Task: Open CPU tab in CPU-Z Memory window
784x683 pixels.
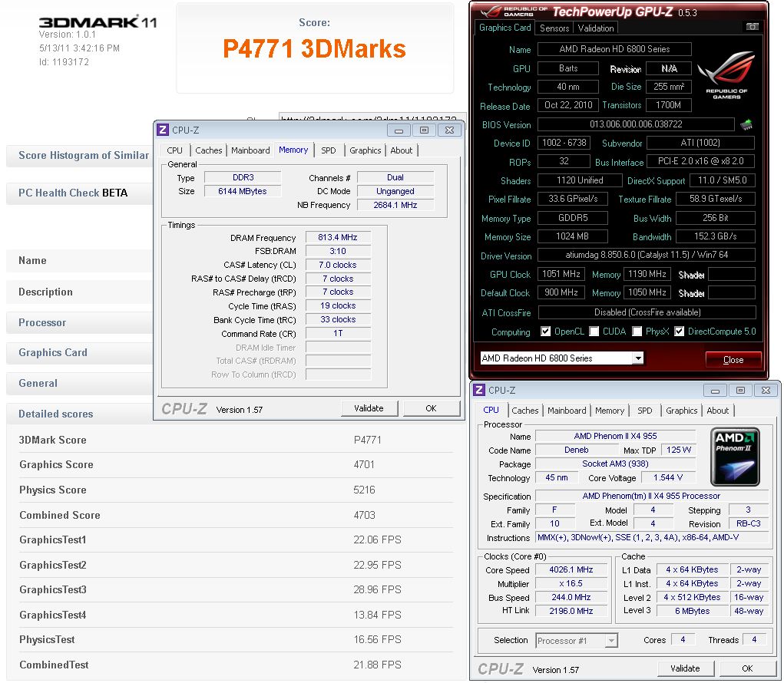Action: click(x=174, y=150)
